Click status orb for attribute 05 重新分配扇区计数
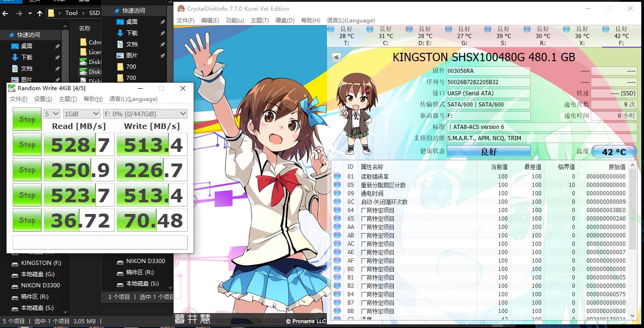The image size is (644, 328). (337, 185)
